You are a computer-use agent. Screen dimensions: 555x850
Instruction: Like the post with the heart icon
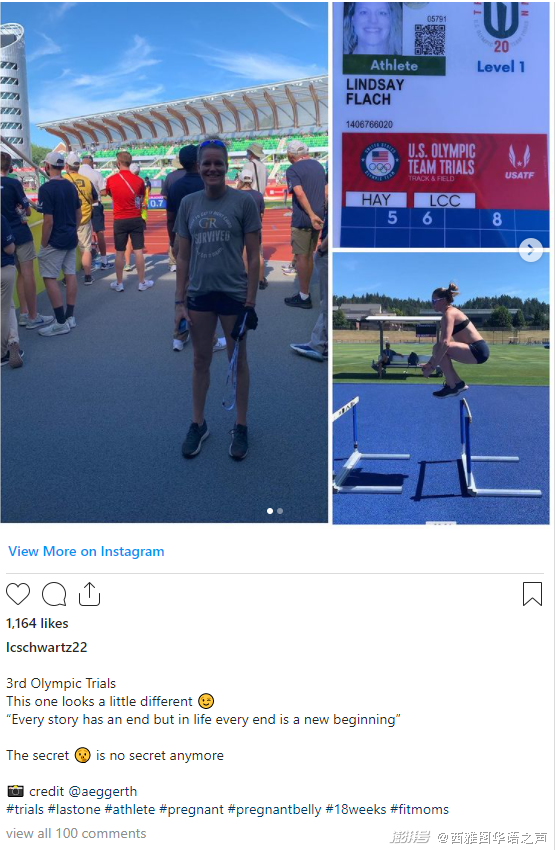[18, 594]
